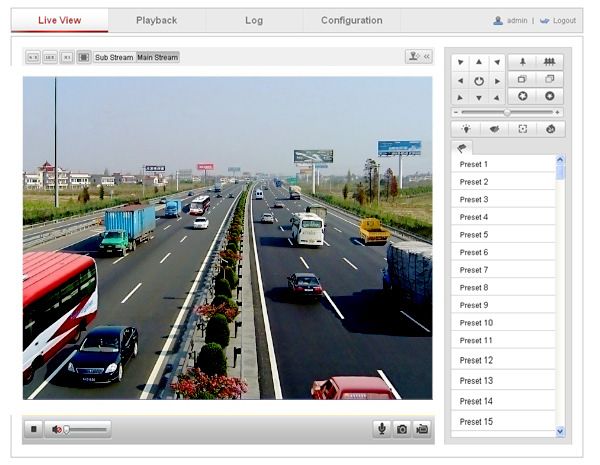Select Preset 4
This screenshot has height=465, width=600.
pos(503,217)
